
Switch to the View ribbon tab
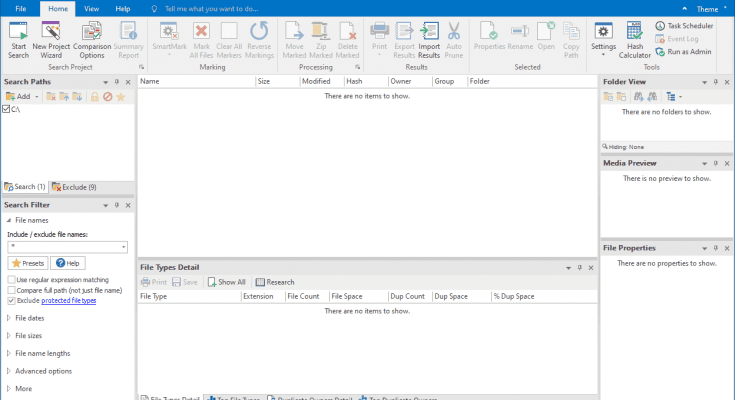point(91,8)
